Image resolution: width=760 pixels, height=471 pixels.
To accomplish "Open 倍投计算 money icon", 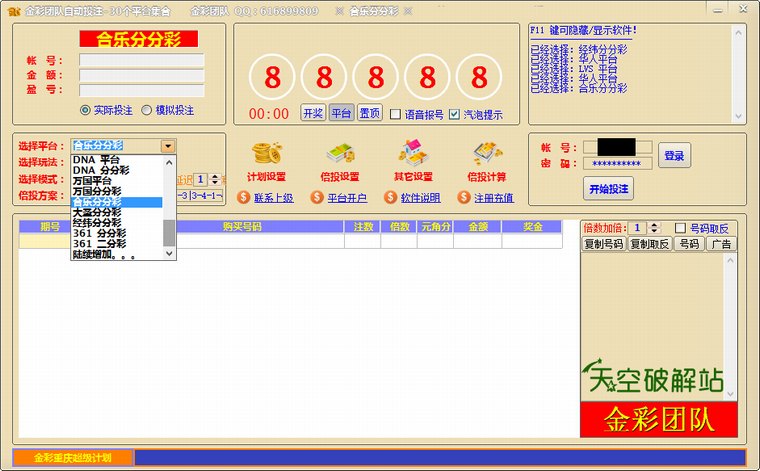I will [x=487, y=154].
